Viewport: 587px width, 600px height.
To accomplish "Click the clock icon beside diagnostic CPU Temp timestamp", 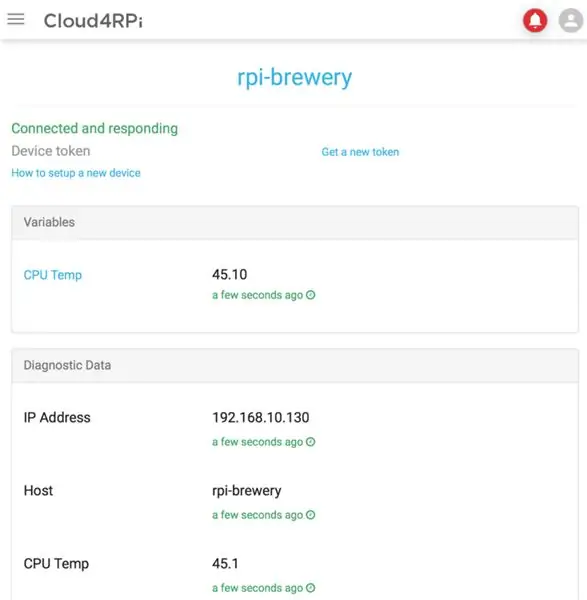I will (311, 588).
